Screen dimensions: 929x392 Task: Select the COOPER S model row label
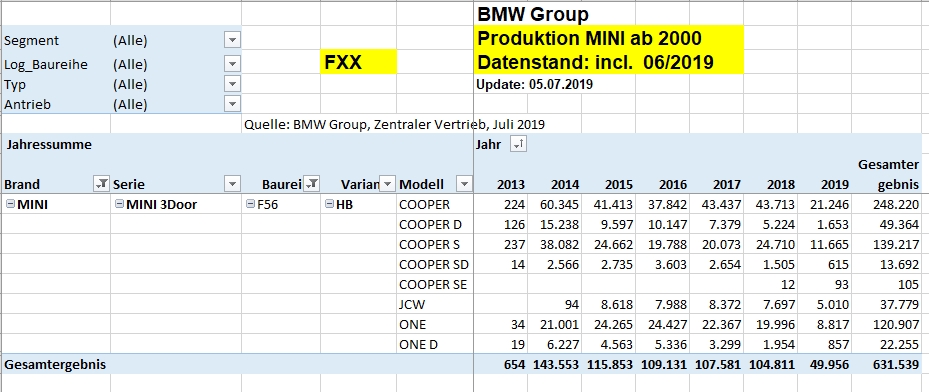(430, 245)
